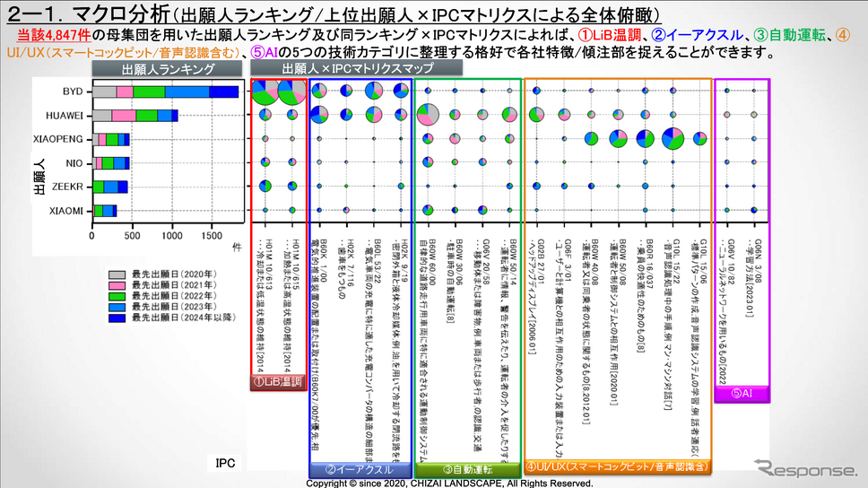868x488 pixels.
Task: Click the XIAOMI applicant label
Action: 65,211
